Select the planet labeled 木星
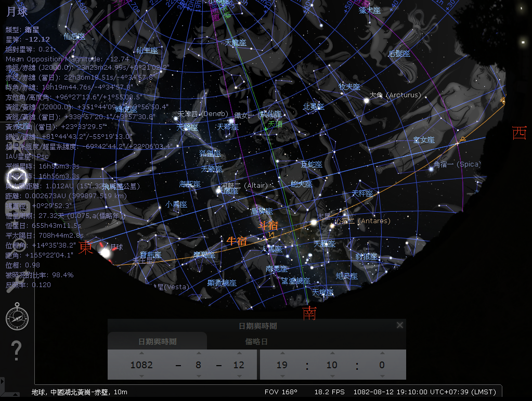Screen dimensions: 532x401 314,223
